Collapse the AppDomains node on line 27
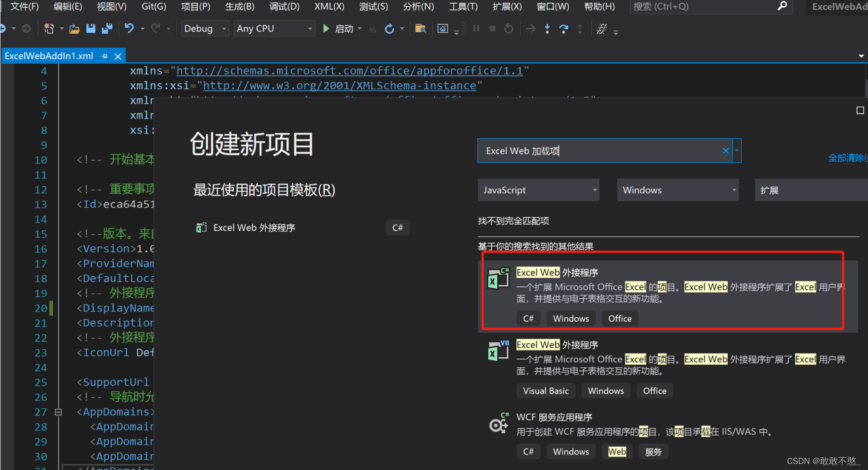Image resolution: width=868 pixels, height=470 pixels. 58,412
